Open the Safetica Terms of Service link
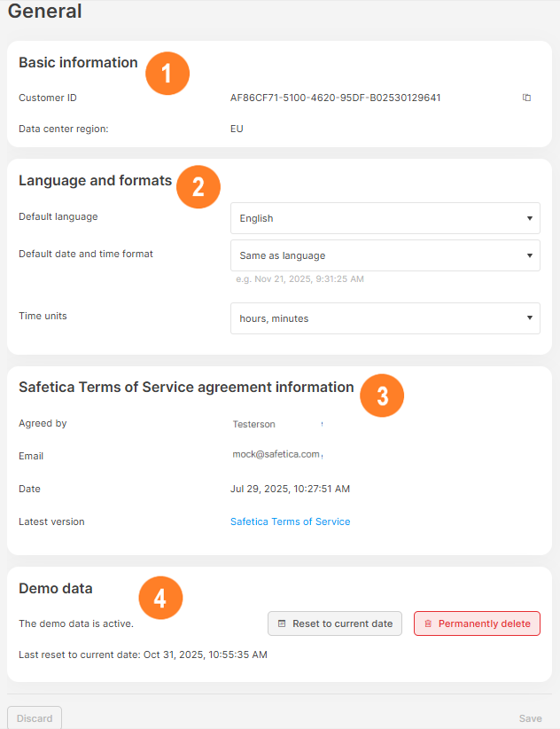The height and width of the screenshot is (729, 560). click(290, 521)
